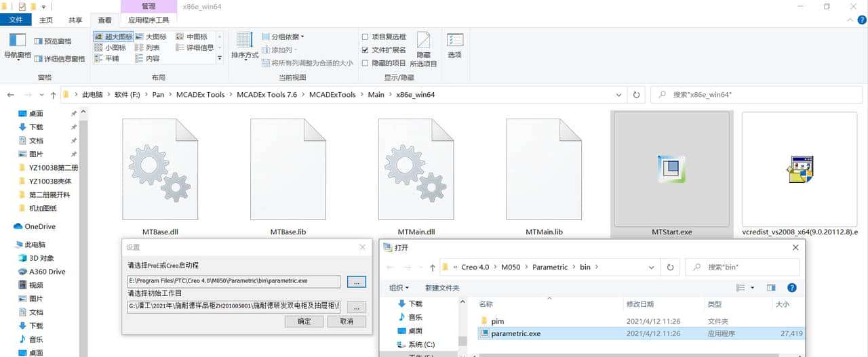Open the 排序方式 sort menu
Viewport: 868px width, 357px height.
[x=245, y=46]
